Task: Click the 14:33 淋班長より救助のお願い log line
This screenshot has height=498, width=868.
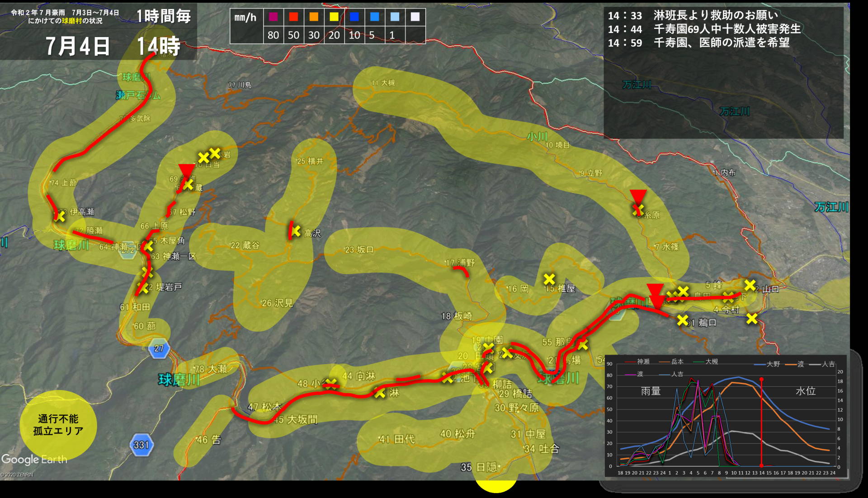Action: point(693,15)
